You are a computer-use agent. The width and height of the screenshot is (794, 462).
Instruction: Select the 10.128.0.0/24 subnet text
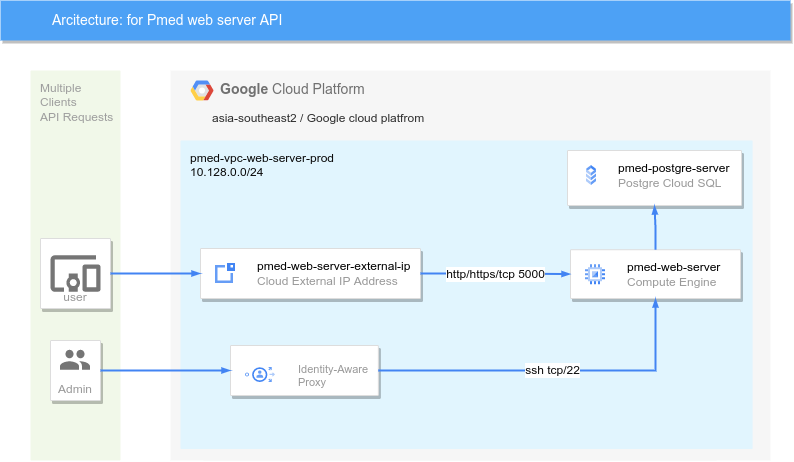(226, 172)
